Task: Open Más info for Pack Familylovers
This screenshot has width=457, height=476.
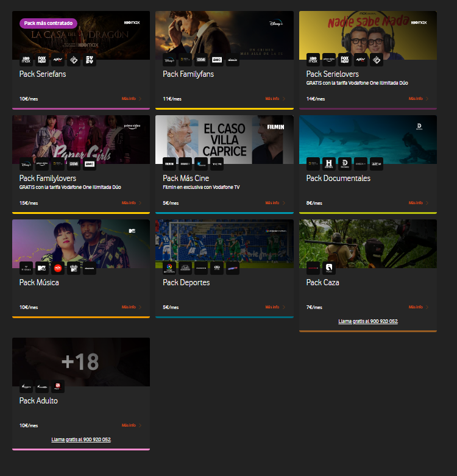Action: point(132,203)
